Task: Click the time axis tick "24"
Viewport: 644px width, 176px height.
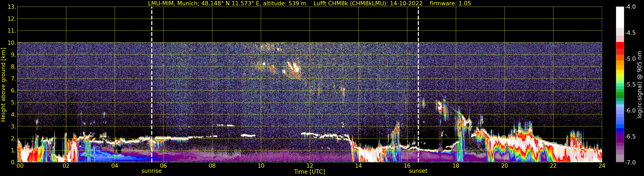Action: coord(602,166)
